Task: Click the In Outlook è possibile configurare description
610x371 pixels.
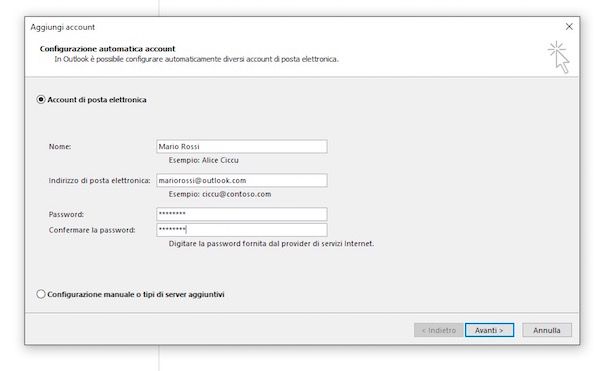Action: 196,60
